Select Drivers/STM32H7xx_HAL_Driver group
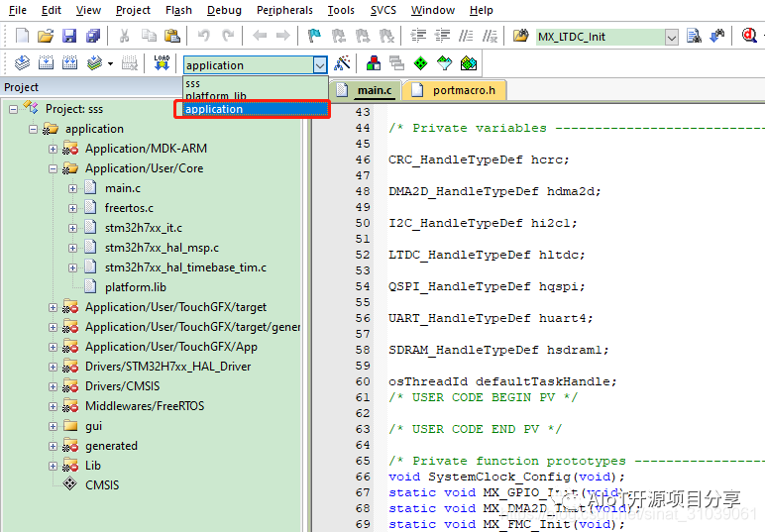Image resolution: width=765 pixels, height=532 pixels. point(167,367)
